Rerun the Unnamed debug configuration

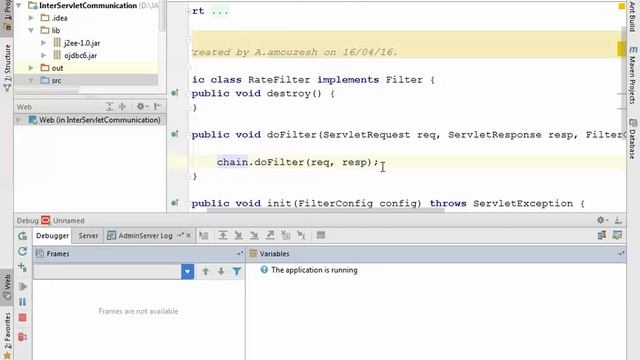pyautogui.click(x=22, y=236)
